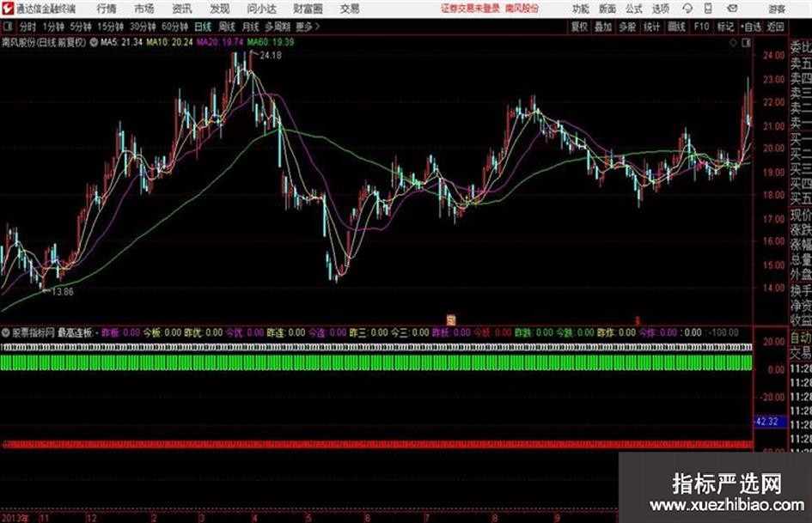Screen dimensions: 812x523
Task: Click the 返回 back button
Action: [x=775, y=27]
